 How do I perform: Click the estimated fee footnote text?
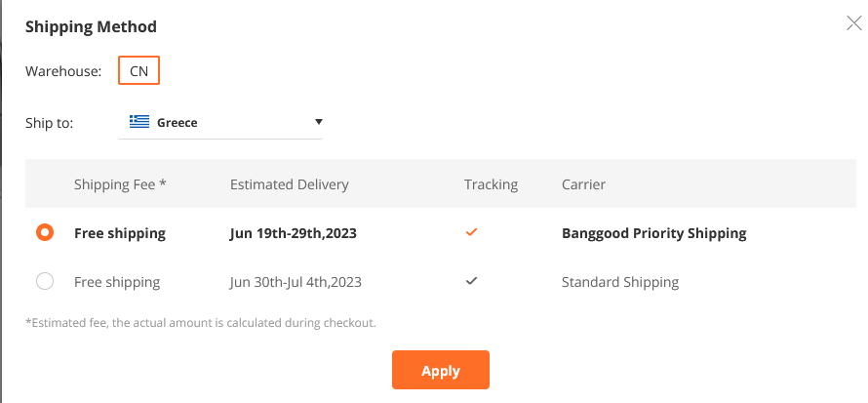pos(201,323)
